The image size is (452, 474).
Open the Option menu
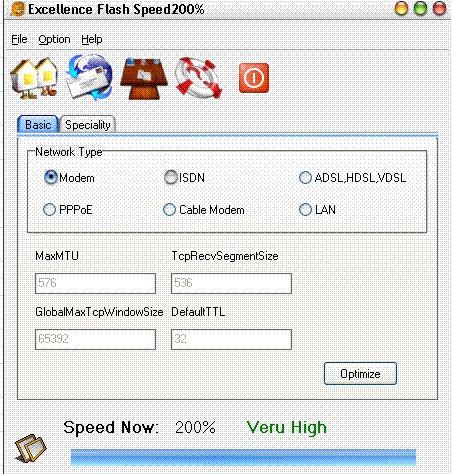(54, 40)
